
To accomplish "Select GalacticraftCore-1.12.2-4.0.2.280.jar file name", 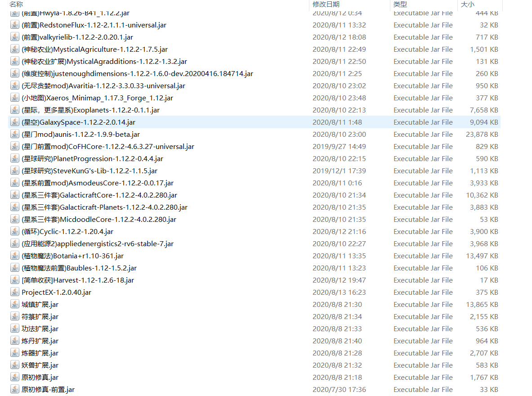I will (99, 195).
